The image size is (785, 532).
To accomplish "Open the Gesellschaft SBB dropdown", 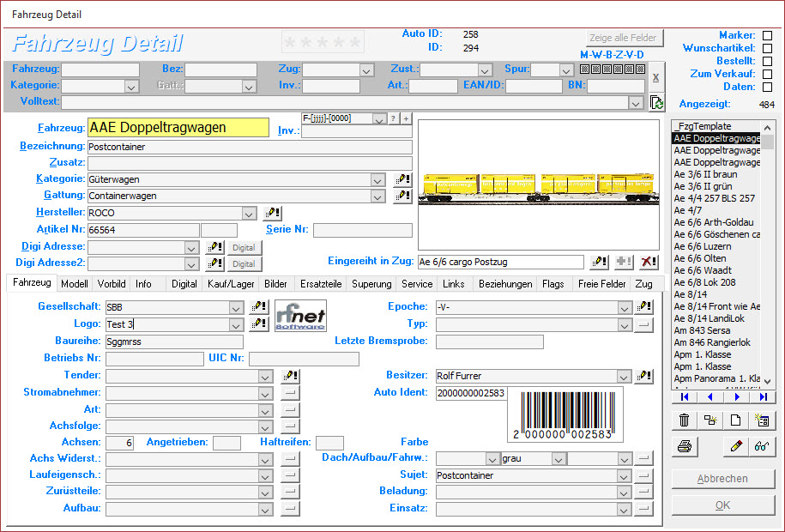I will pos(236,307).
